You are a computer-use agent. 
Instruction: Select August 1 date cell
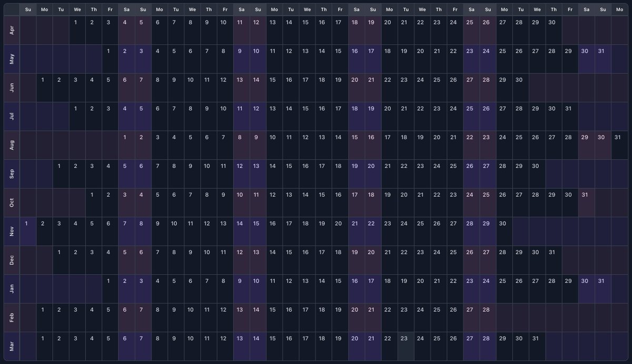(x=126, y=145)
